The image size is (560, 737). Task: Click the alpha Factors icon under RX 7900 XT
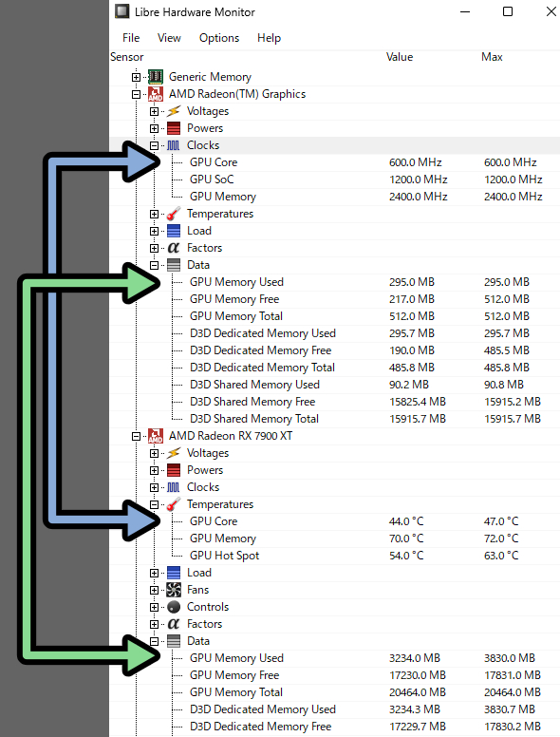[x=174, y=624]
